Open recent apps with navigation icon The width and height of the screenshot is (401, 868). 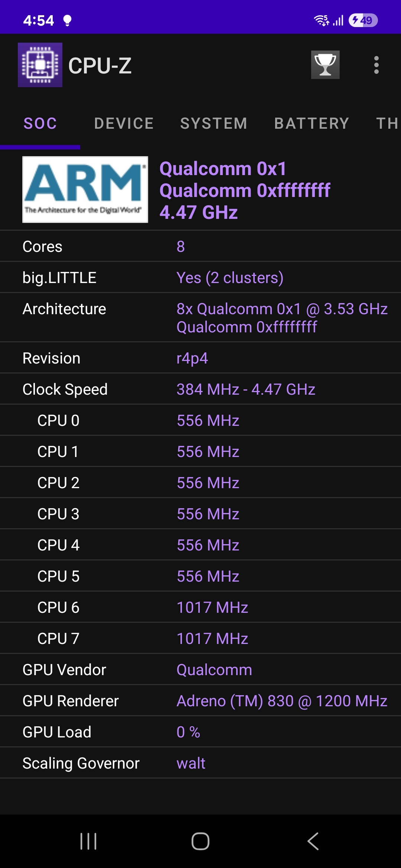[88, 841]
